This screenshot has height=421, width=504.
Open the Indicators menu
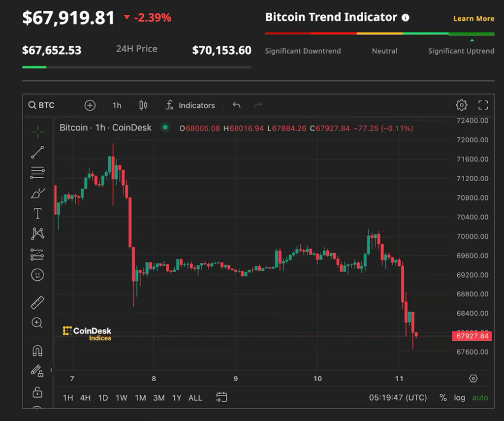190,105
